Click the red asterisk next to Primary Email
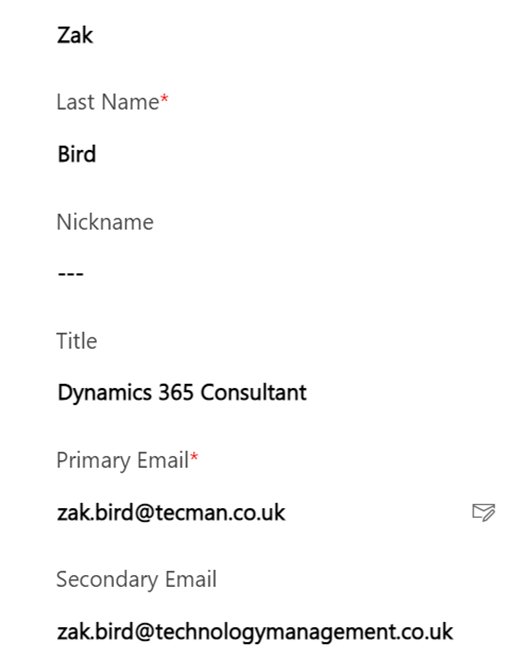 pyautogui.click(x=194, y=457)
